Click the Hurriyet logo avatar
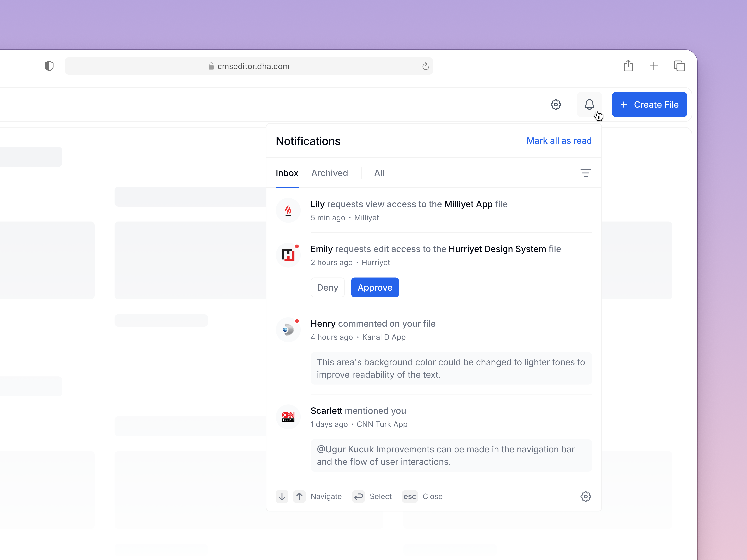Screen dimensions: 747x560 tap(288, 255)
